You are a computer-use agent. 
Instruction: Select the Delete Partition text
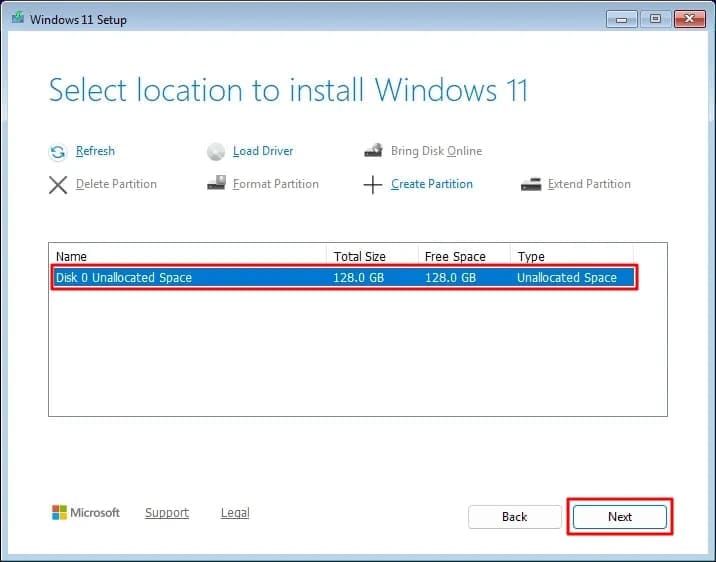[x=116, y=184]
